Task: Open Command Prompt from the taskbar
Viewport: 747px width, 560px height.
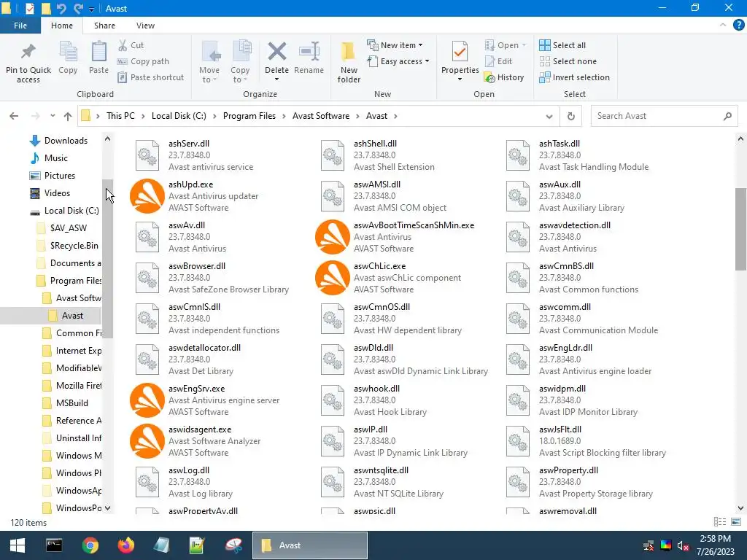Action: click(54, 545)
